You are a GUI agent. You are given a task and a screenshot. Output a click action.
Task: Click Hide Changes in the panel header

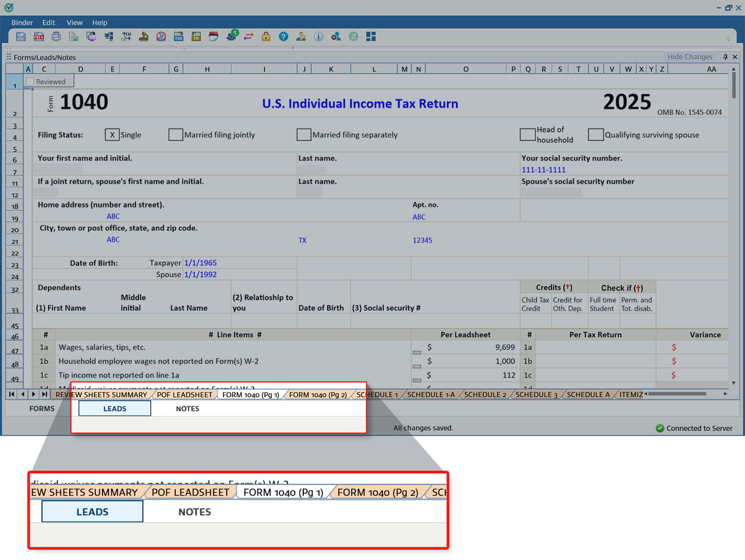point(690,56)
